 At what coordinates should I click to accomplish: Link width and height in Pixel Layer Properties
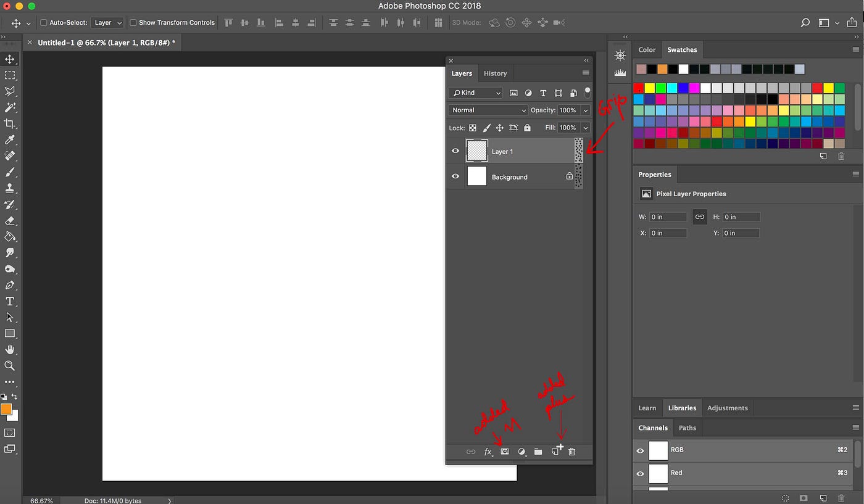[x=699, y=217]
